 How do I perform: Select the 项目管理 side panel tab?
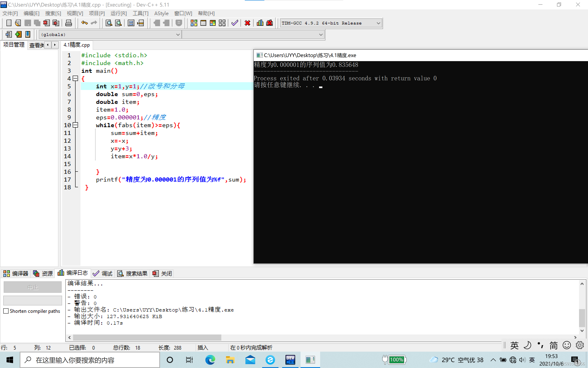(14, 45)
